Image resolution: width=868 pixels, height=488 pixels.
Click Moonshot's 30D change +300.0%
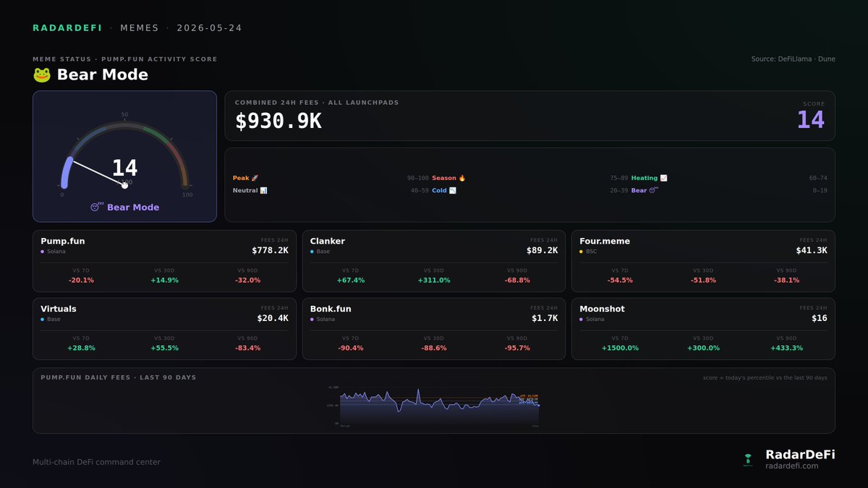(703, 348)
